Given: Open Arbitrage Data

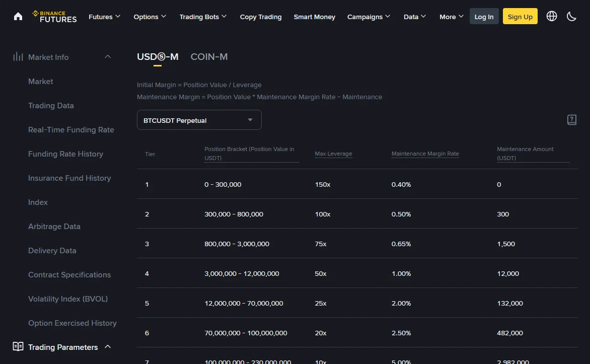Looking at the screenshot, I should [x=54, y=226].
